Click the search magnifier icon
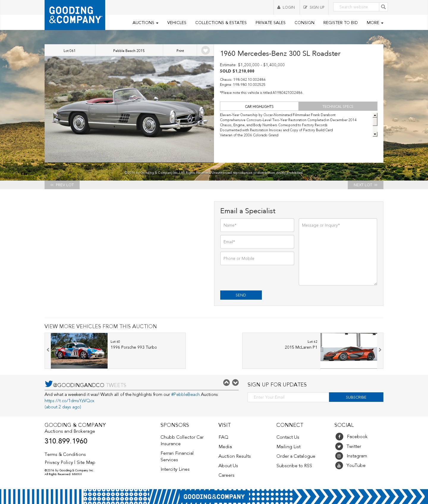Viewport: 428px width, 504px height. [x=383, y=7]
